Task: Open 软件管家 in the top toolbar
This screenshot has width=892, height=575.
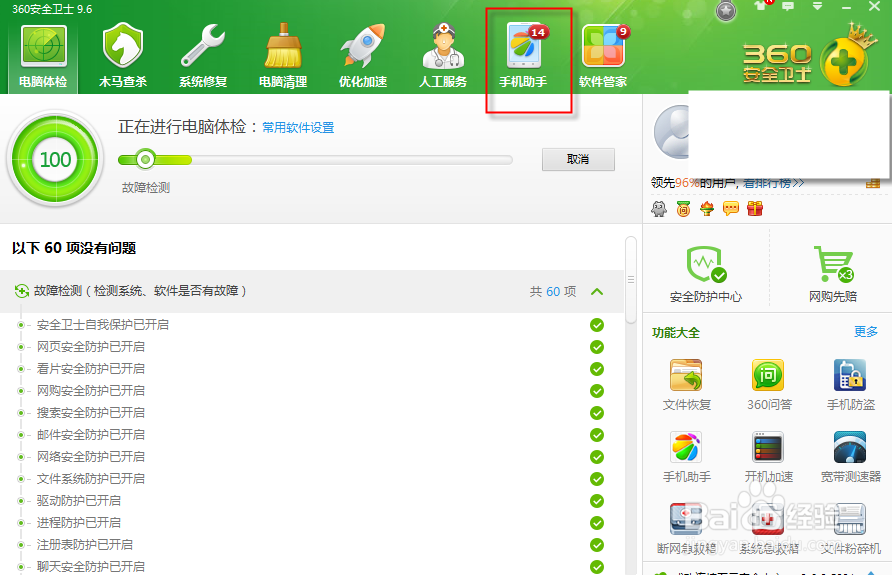Action: tap(603, 56)
